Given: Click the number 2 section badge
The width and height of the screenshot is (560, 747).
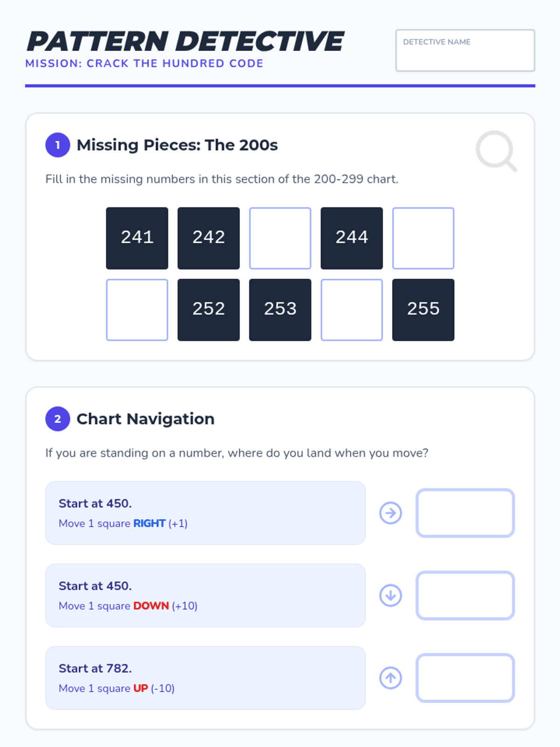Looking at the screenshot, I should tap(57, 419).
